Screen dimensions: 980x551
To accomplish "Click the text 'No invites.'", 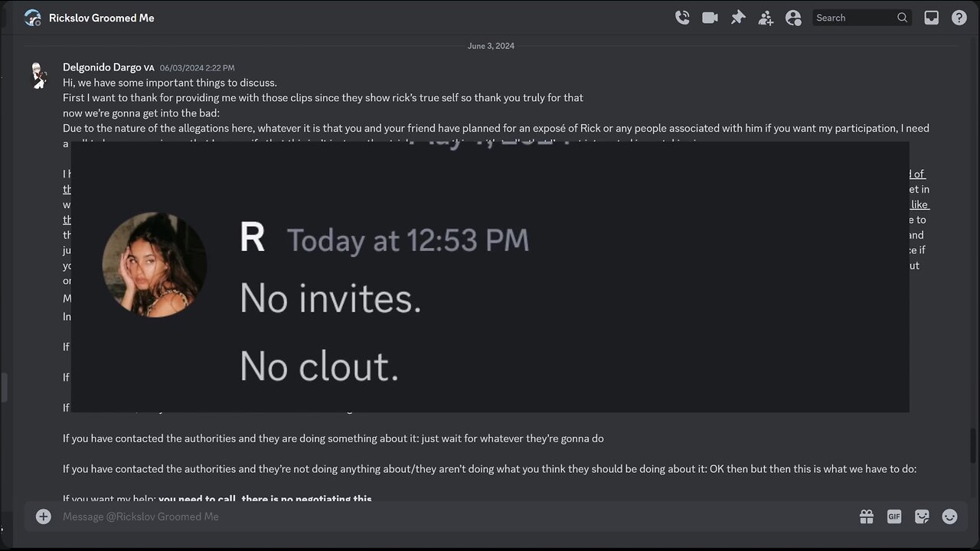I will [331, 298].
